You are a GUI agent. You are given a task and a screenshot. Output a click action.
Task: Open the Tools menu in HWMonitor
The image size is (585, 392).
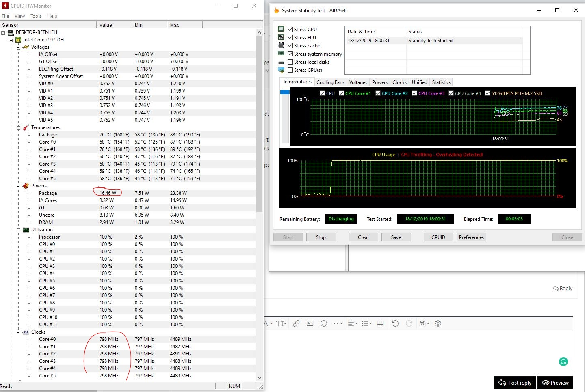pyautogui.click(x=36, y=16)
